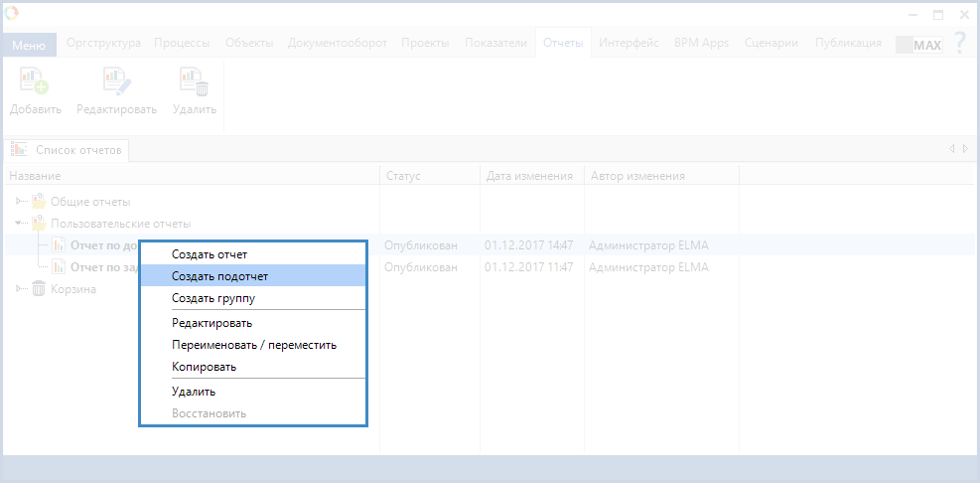Click the chart icon of Отчет по за row
Viewport: 980px width, 483px height.
pyautogui.click(x=59, y=267)
